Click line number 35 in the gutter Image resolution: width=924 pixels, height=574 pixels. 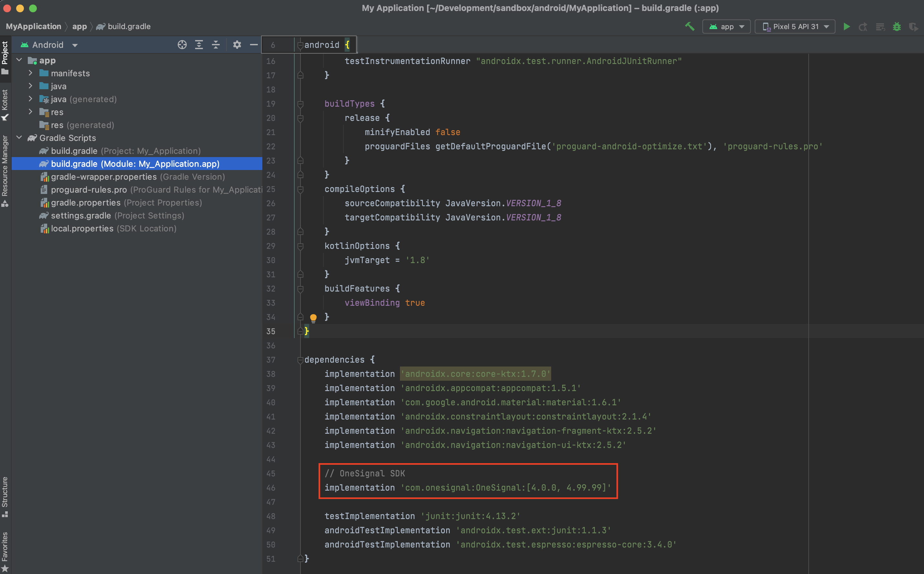(270, 331)
